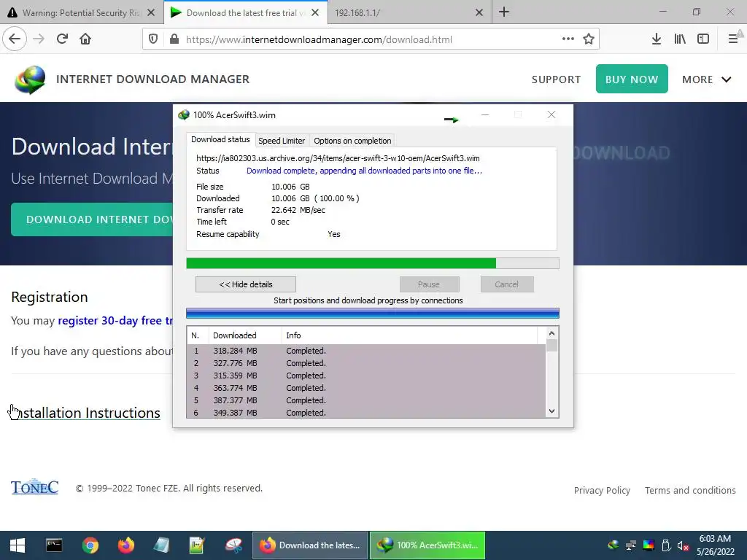Viewport: 747px width, 560px height.
Task: Click the Info column header
Action: (409, 335)
